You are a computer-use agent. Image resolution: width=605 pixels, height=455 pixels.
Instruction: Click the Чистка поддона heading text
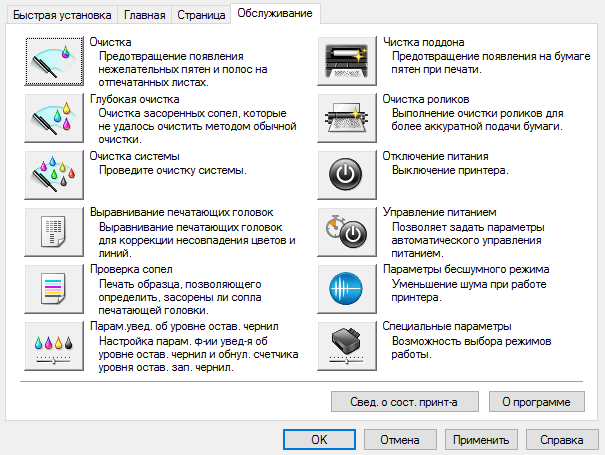point(424,42)
